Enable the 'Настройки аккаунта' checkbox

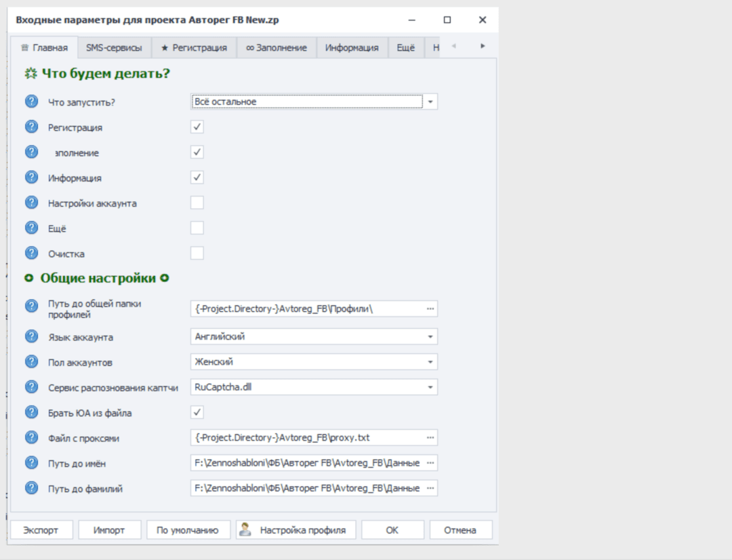coord(197,203)
